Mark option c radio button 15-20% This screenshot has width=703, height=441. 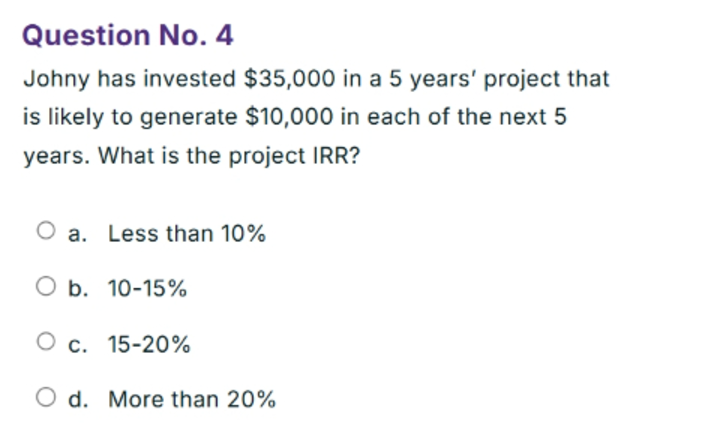coord(46,342)
